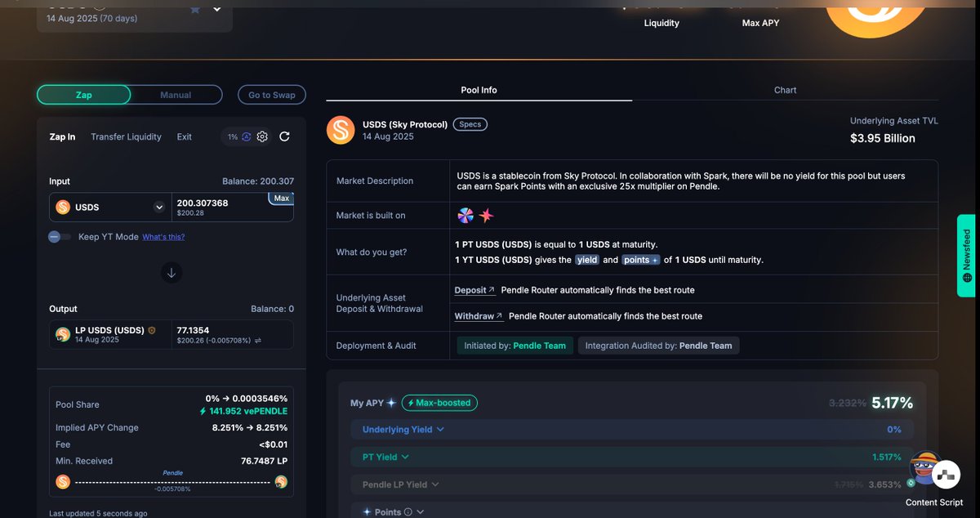This screenshot has height=518, width=980.
Task: Click the 'Initiated by: Pendle Team' badge
Action: [515, 346]
